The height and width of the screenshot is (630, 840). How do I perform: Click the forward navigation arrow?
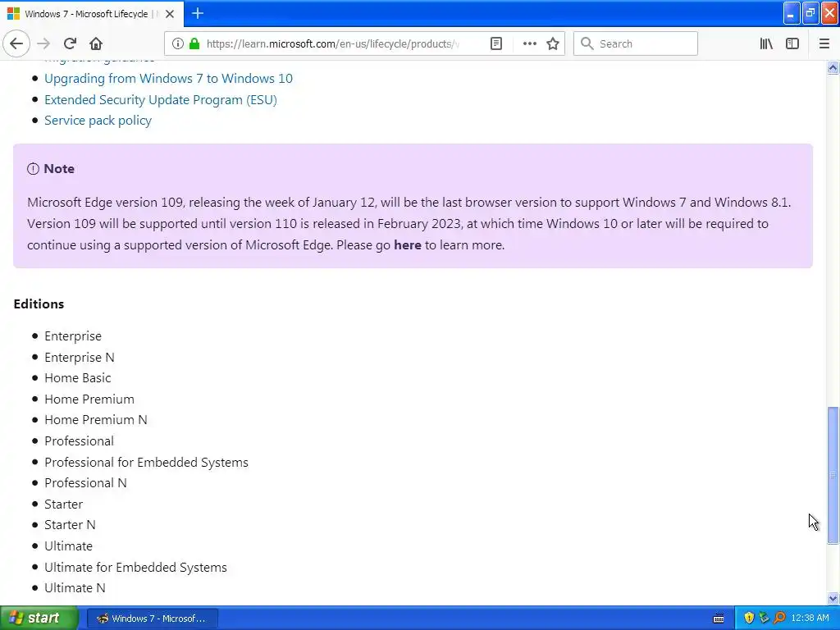tap(44, 44)
